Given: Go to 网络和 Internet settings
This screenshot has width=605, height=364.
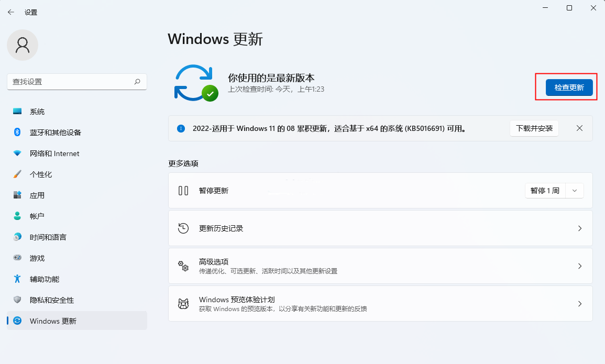Looking at the screenshot, I should 54,153.
